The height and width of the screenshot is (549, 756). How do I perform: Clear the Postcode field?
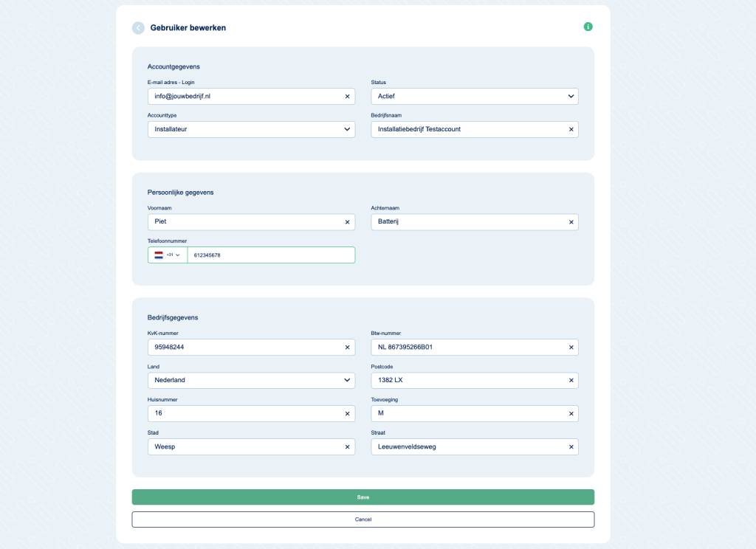click(x=571, y=381)
